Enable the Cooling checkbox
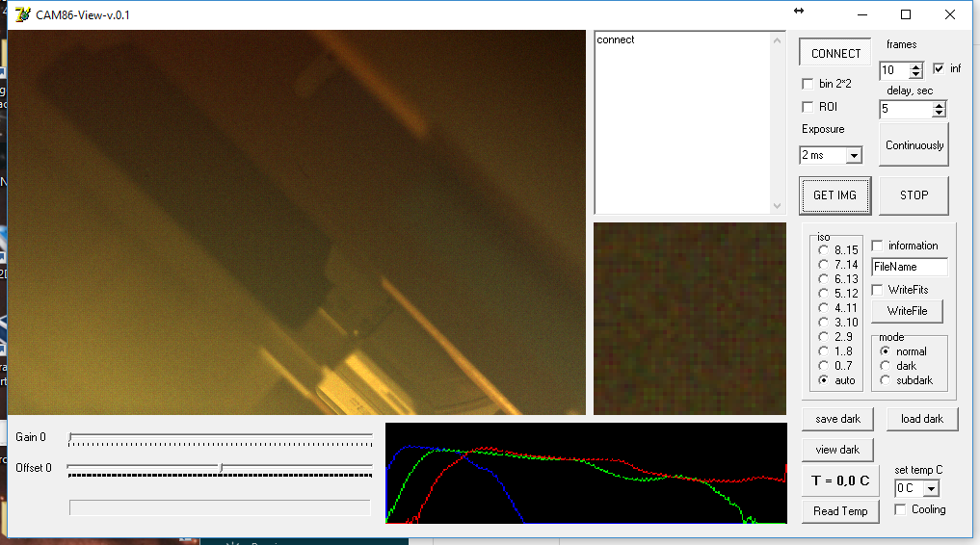Image resolution: width=980 pixels, height=545 pixels. (900, 509)
